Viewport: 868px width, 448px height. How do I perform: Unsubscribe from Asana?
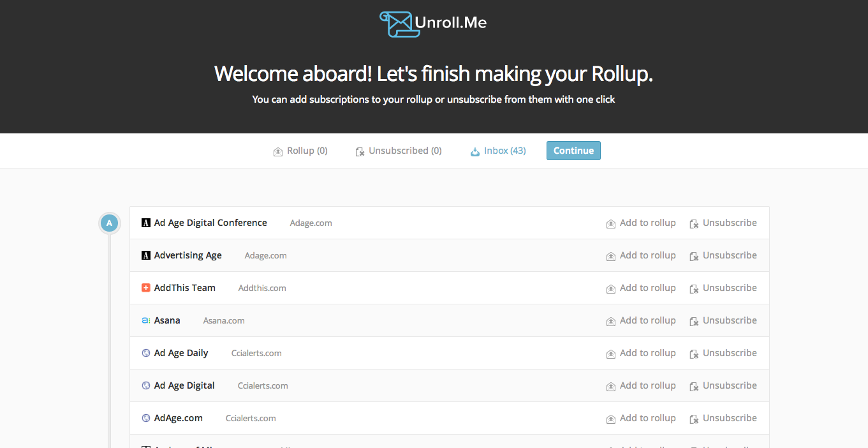[x=723, y=321]
